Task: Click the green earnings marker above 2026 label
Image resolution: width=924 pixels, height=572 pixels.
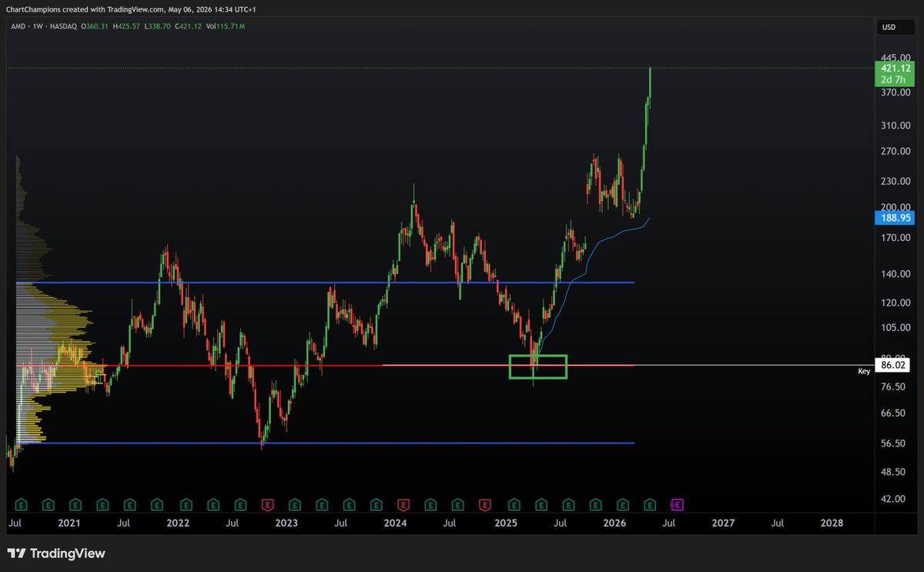Action: pyautogui.click(x=622, y=505)
